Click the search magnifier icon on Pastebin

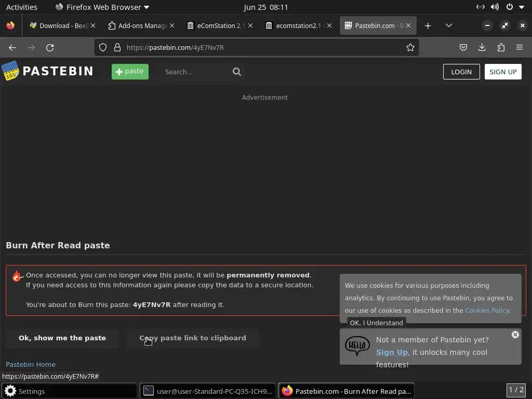pyautogui.click(x=237, y=72)
